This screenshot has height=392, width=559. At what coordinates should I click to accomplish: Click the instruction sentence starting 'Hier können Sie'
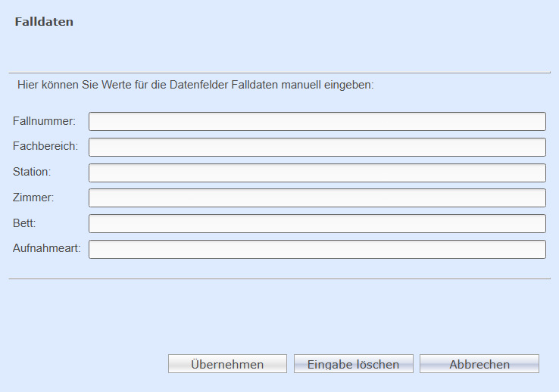(x=195, y=85)
